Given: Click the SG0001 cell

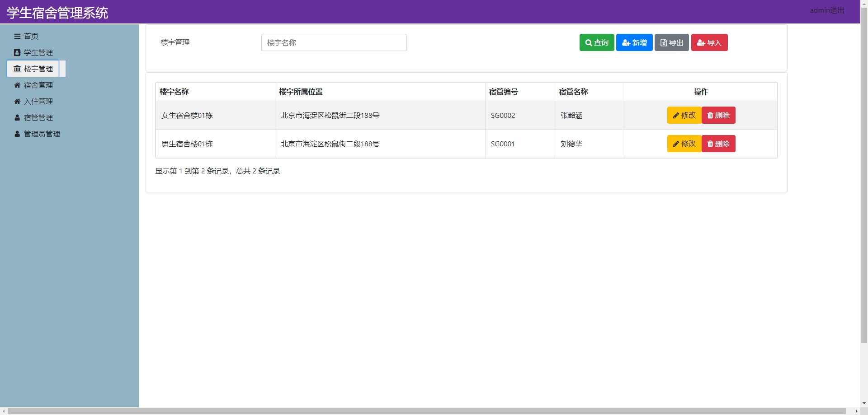Looking at the screenshot, I should (x=520, y=144).
